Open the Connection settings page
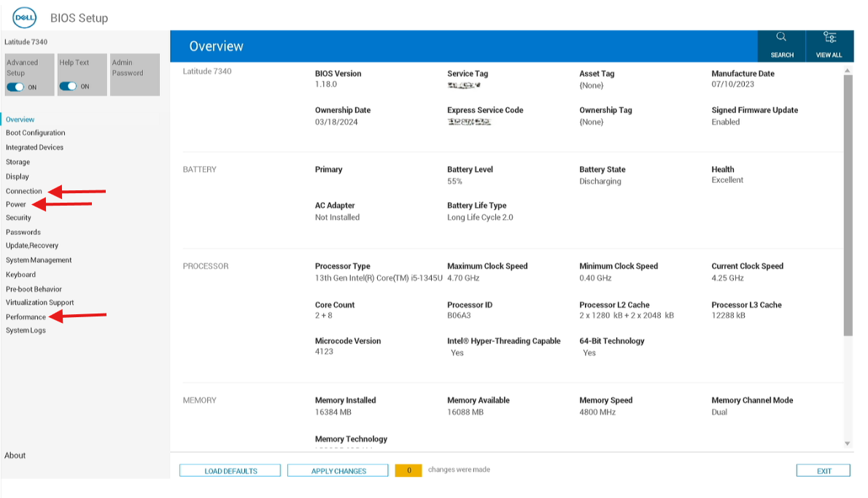This screenshot has width=868, height=498. point(24,191)
